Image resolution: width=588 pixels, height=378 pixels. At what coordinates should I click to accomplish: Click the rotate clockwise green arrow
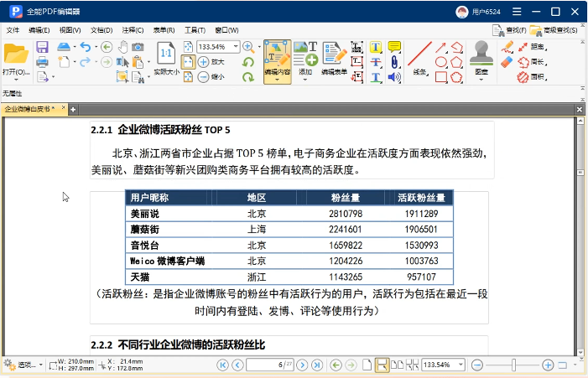pyautogui.click(x=248, y=77)
